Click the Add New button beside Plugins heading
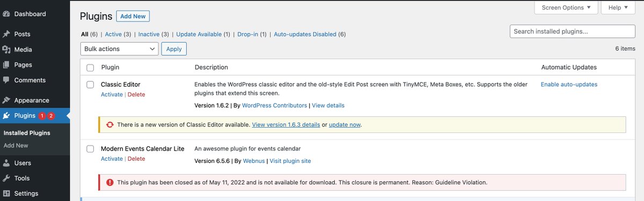The height and width of the screenshot is (201, 644). [x=133, y=17]
